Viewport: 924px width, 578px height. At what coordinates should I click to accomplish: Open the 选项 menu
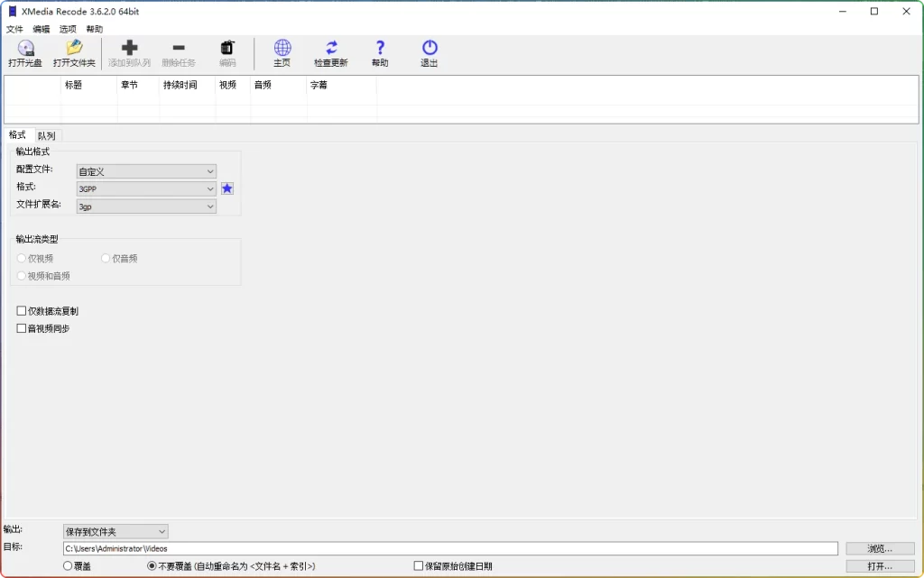pos(68,28)
